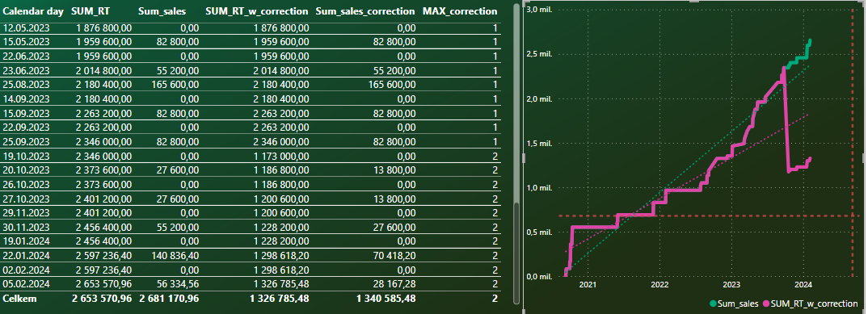
Task: Click the 2022 x-axis label
Action: [659, 285]
